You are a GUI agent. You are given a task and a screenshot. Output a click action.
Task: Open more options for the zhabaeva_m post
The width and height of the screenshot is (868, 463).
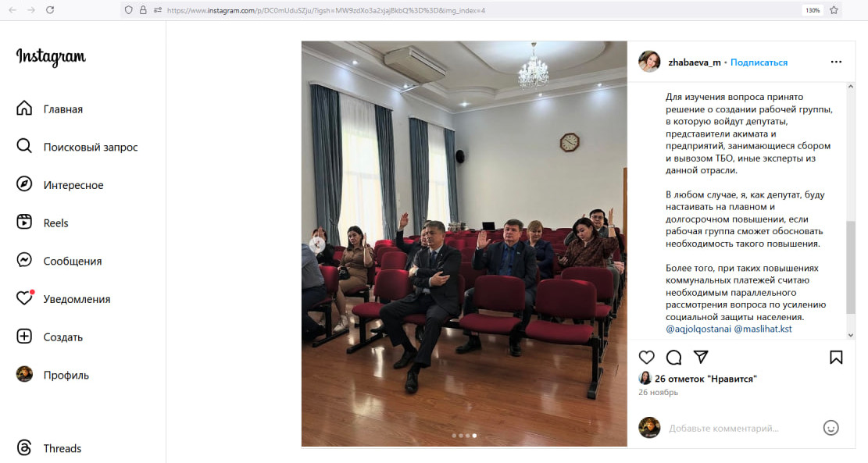(x=836, y=62)
